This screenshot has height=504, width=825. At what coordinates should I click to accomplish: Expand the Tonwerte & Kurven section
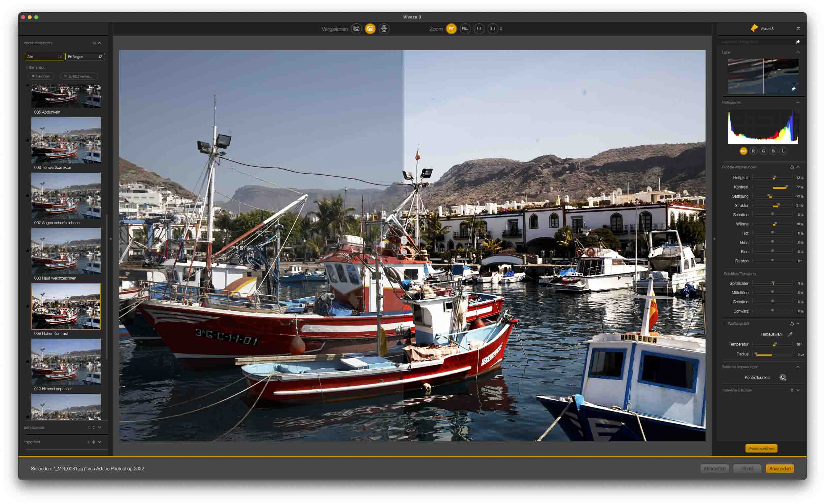point(798,390)
